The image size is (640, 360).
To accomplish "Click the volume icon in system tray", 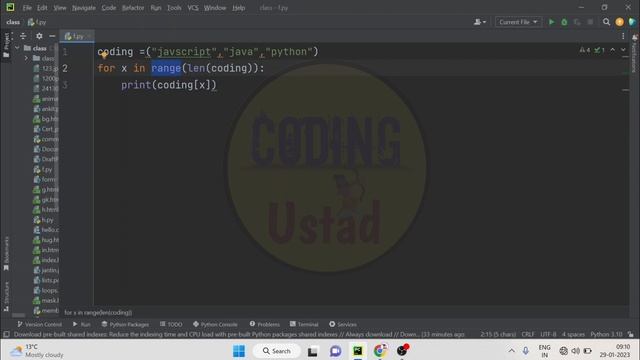I will [576, 351].
